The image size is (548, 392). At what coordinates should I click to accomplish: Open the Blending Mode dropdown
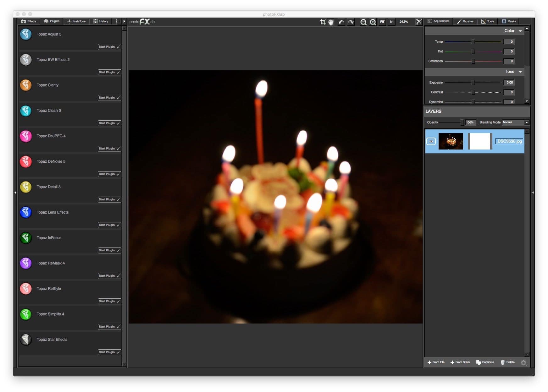515,122
